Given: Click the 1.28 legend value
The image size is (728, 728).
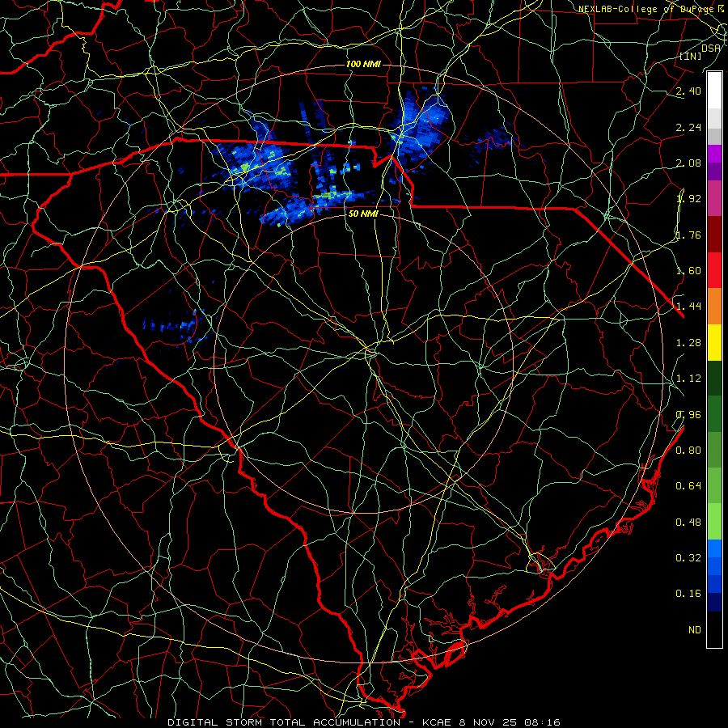Looking at the screenshot, I should (688, 343).
